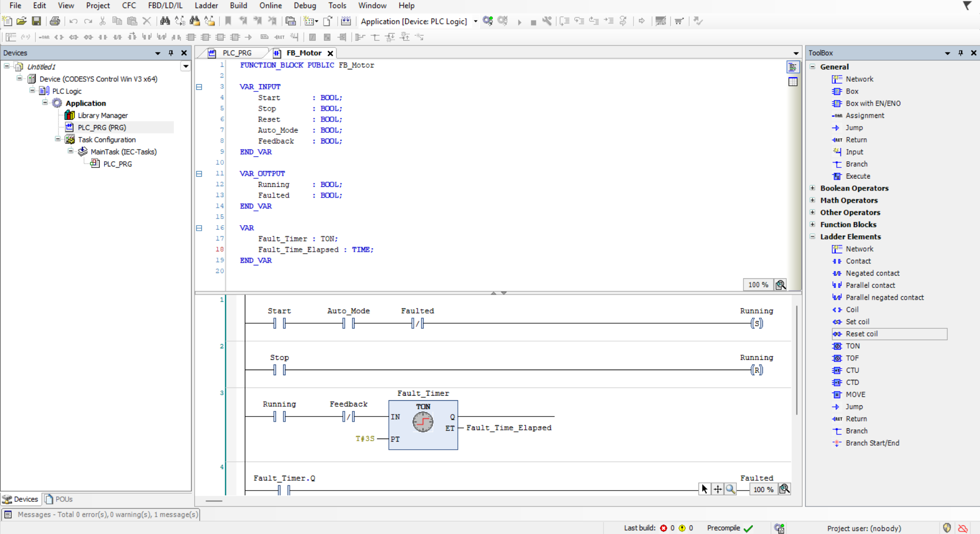Click the Insert Contact ladder toolbar icon
The height and width of the screenshot is (534, 980).
tap(103, 37)
